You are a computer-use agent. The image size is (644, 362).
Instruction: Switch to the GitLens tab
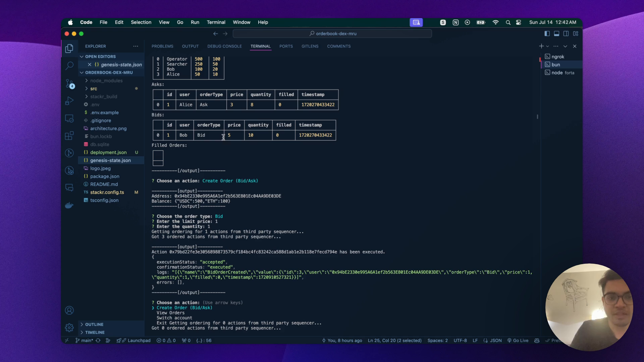coord(310,46)
